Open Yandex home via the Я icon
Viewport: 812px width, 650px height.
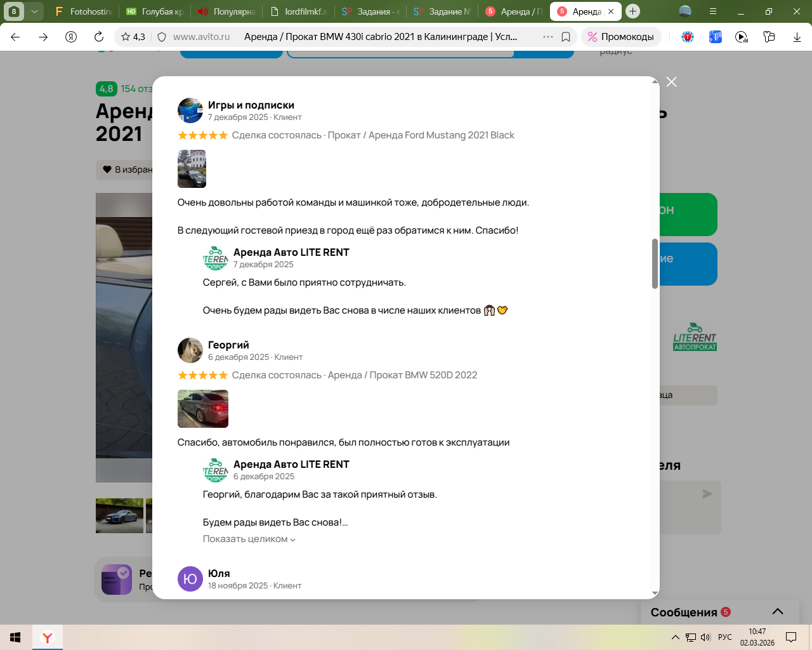point(71,37)
